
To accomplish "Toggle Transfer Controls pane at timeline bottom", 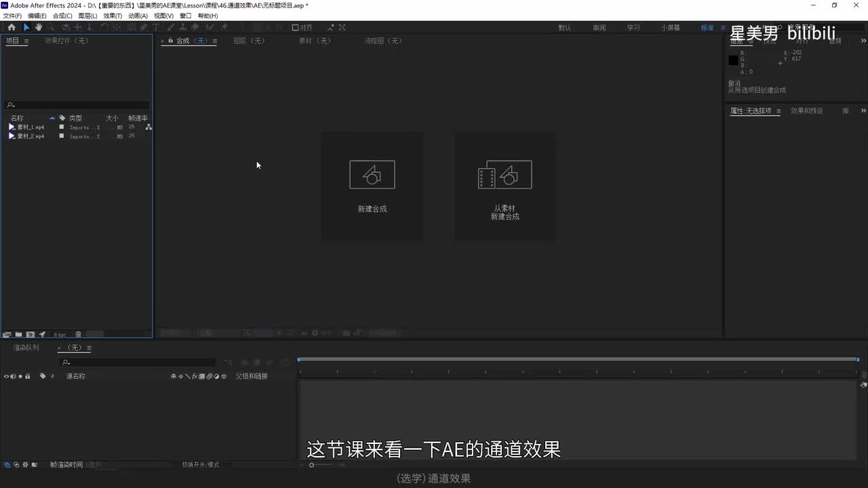I will click(x=16, y=465).
